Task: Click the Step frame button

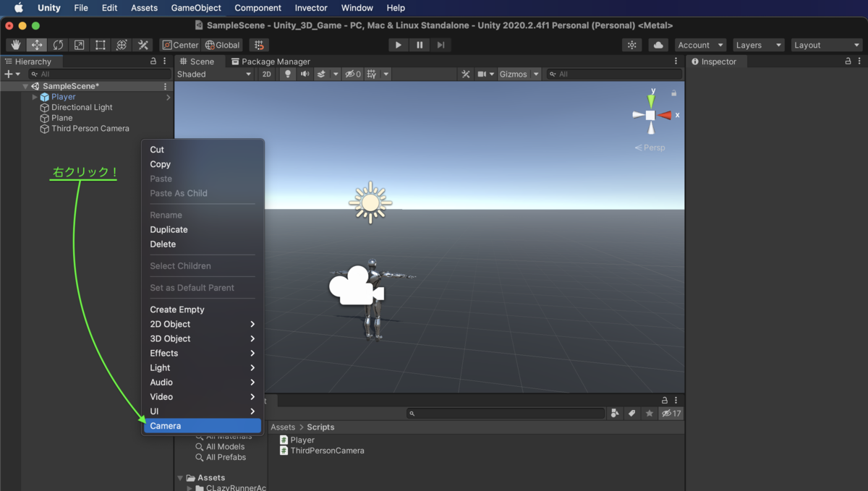Action: (x=441, y=45)
